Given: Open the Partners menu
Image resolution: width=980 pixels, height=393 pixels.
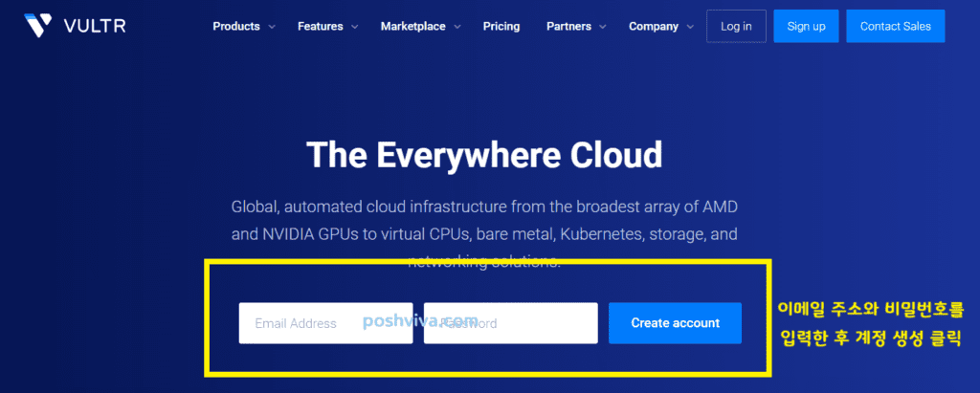Looking at the screenshot, I should tap(568, 26).
